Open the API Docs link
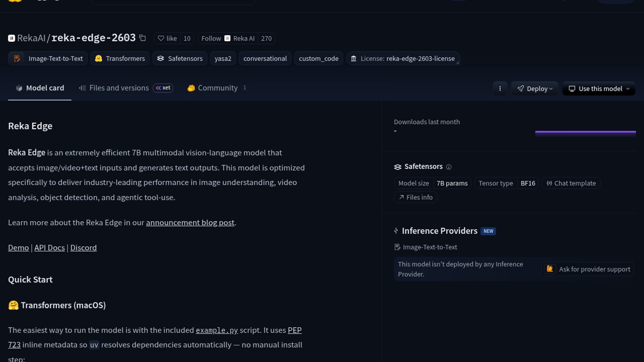The image size is (644, 362). [x=49, y=248]
